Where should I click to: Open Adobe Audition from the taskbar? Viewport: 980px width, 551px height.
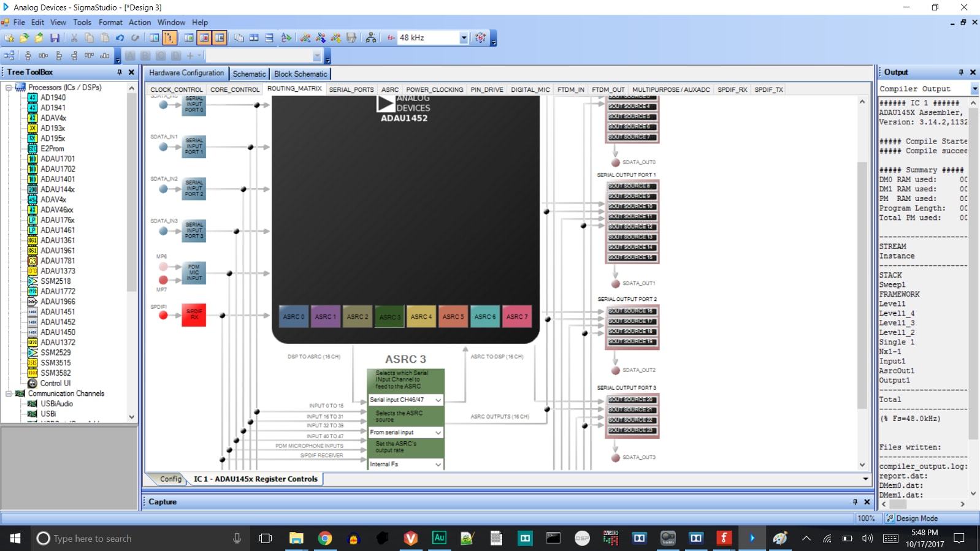click(x=439, y=538)
